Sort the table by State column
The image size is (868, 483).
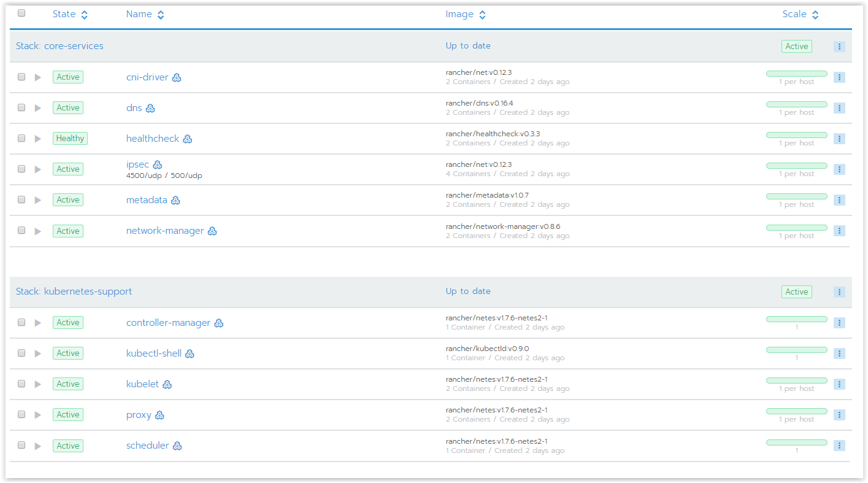[x=70, y=14]
